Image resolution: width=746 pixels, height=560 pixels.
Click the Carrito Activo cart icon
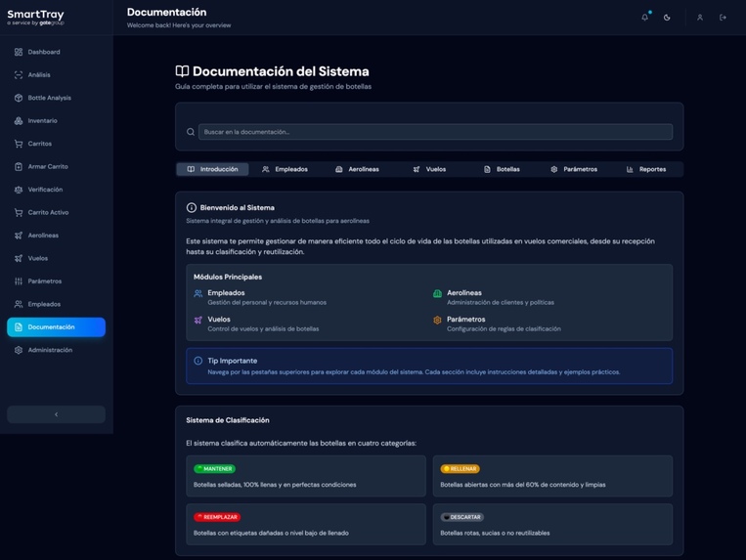coord(19,212)
